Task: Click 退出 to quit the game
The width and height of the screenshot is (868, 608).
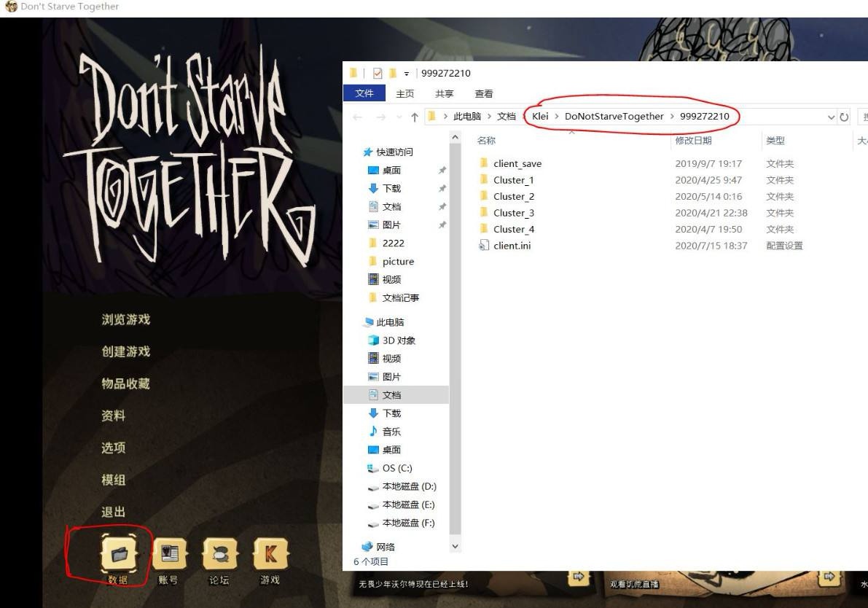Action: (x=114, y=512)
